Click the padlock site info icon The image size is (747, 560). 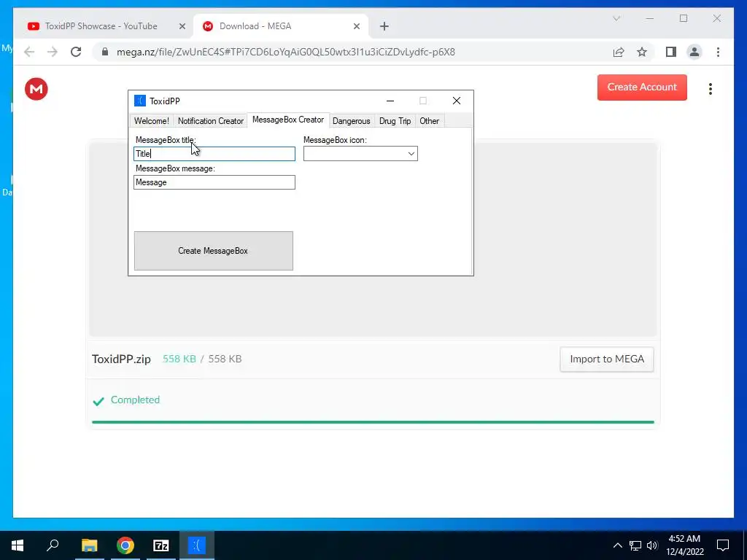pyautogui.click(x=105, y=52)
